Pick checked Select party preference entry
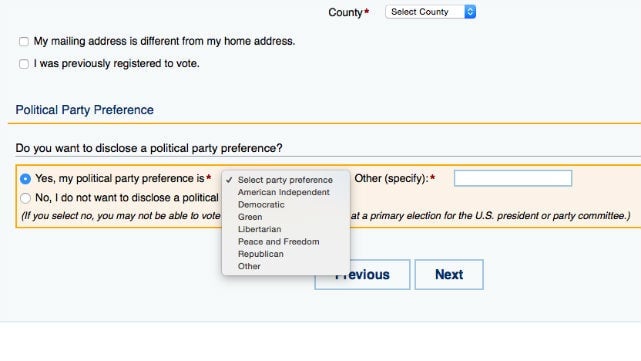The image size is (641, 361). click(286, 180)
